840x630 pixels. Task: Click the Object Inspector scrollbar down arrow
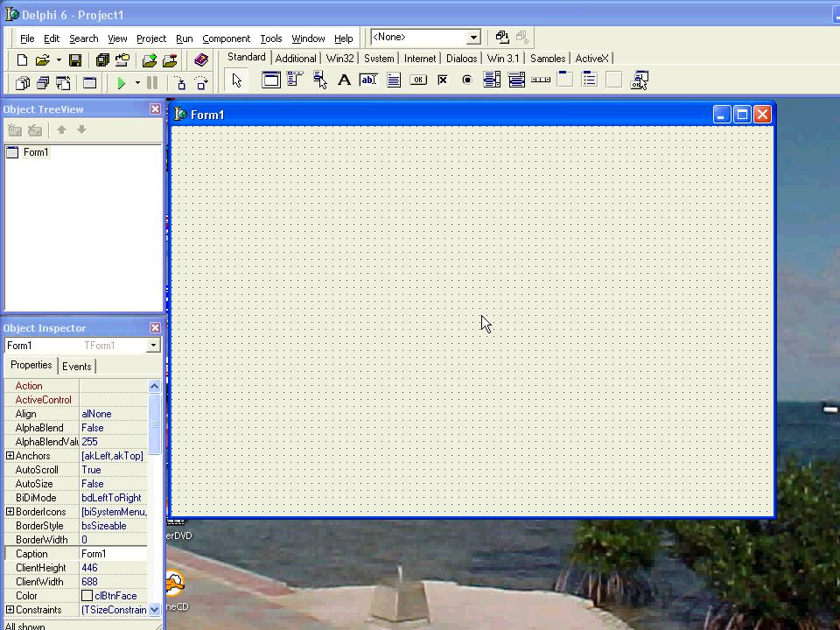pos(154,610)
